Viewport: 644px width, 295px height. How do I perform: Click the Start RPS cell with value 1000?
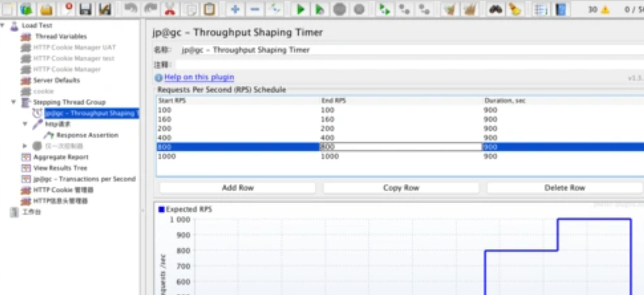[238, 157]
